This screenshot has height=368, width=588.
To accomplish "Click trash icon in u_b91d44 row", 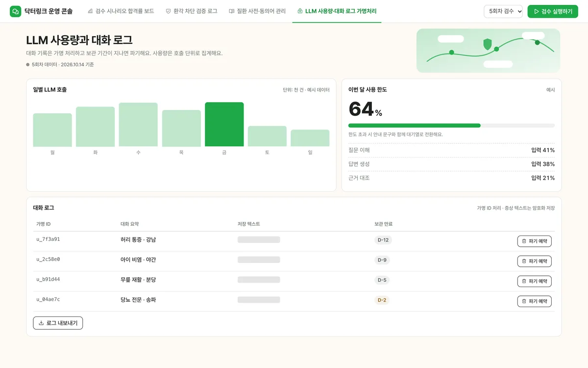I will (x=524, y=281).
